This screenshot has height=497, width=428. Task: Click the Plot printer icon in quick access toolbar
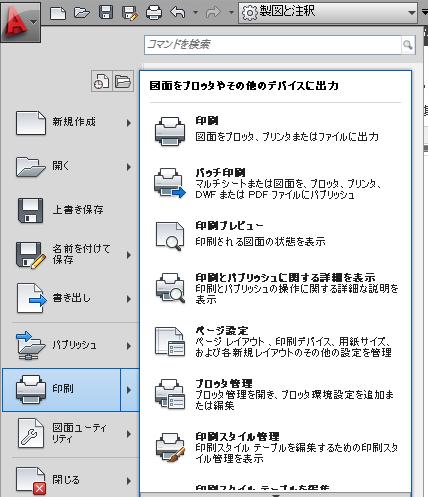[154, 13]
